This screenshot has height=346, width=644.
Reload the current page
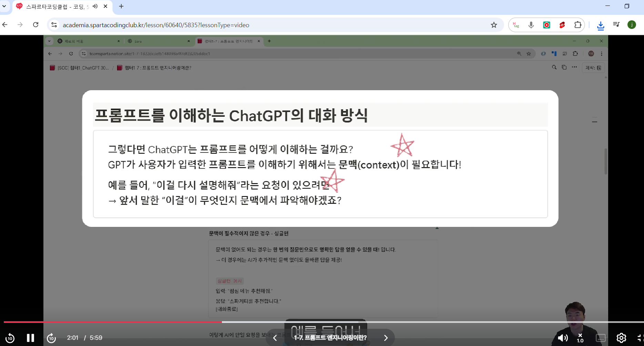[35, 25]
